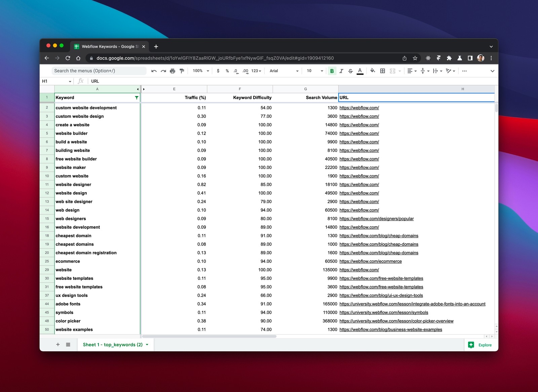This screenshot has height=392, width=538.
Task: Open fill color paint bucket
Action: coord(373,71)
